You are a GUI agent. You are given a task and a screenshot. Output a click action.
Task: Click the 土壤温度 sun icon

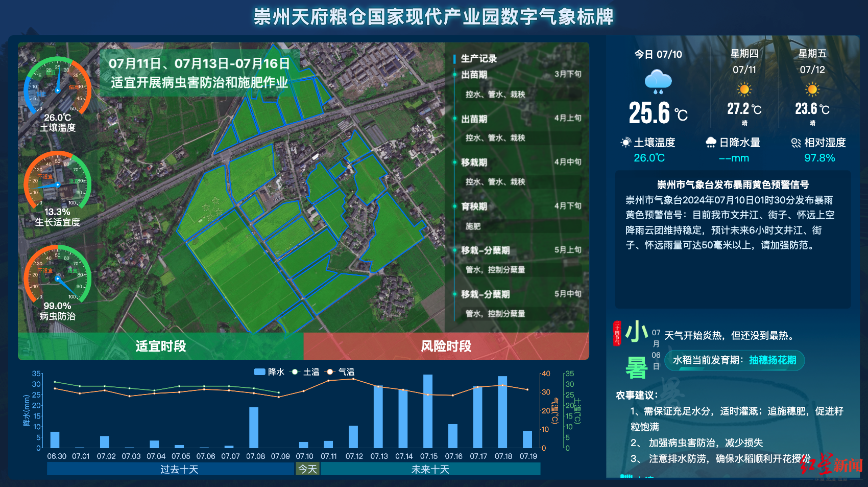pos(625,143)
